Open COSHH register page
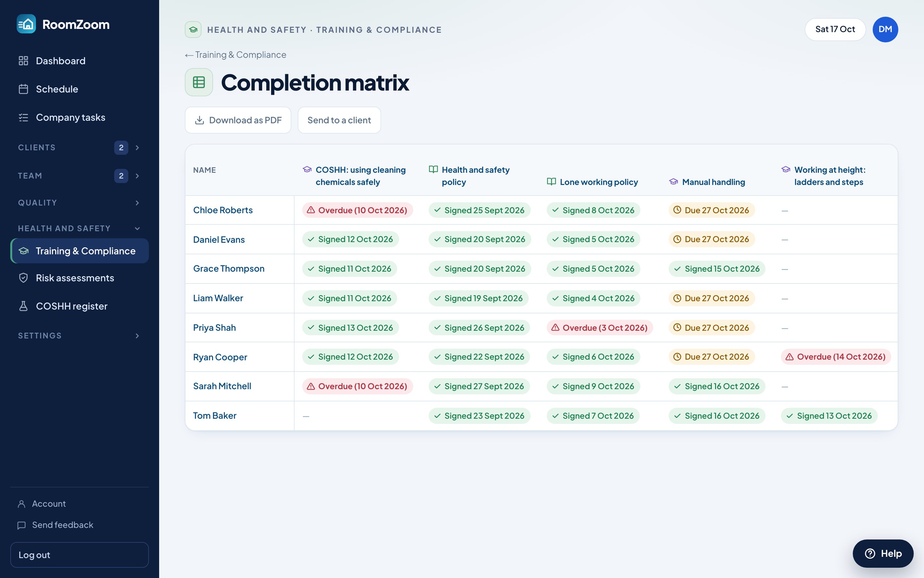 (x=80, y=306)
